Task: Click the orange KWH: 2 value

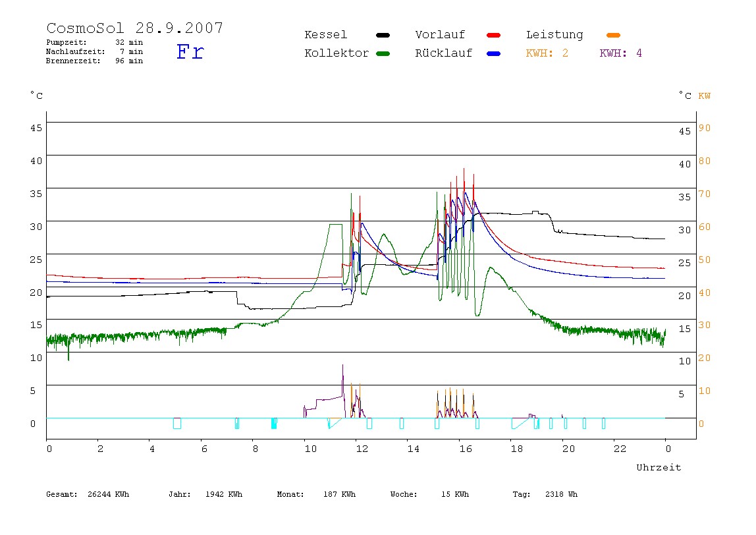Action: (547, 53)
